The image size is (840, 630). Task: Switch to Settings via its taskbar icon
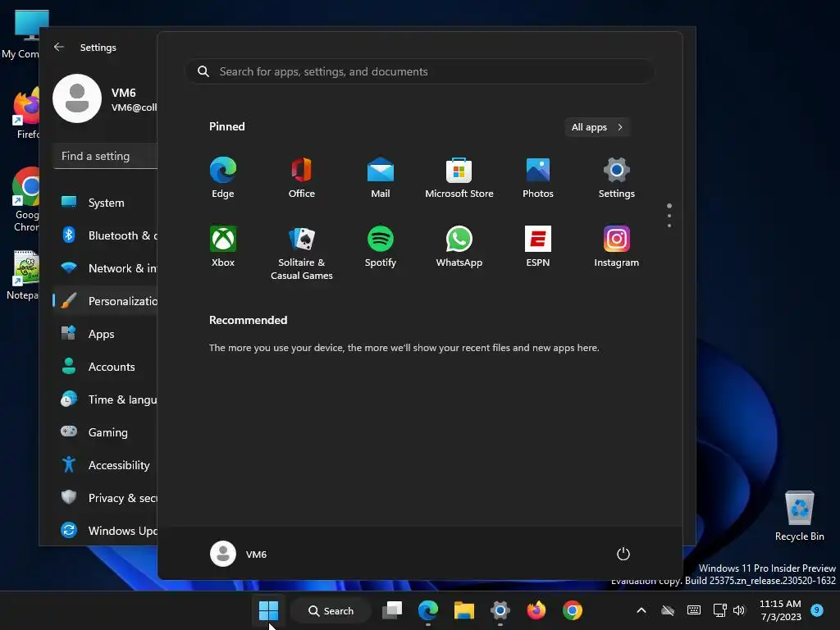click(x=500, y=610)
